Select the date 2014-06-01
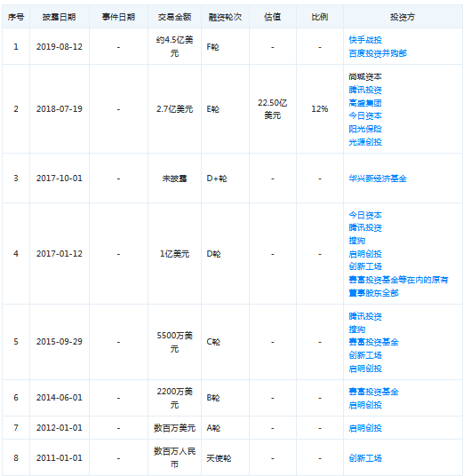463x476 pixels. tap(60, 398)
